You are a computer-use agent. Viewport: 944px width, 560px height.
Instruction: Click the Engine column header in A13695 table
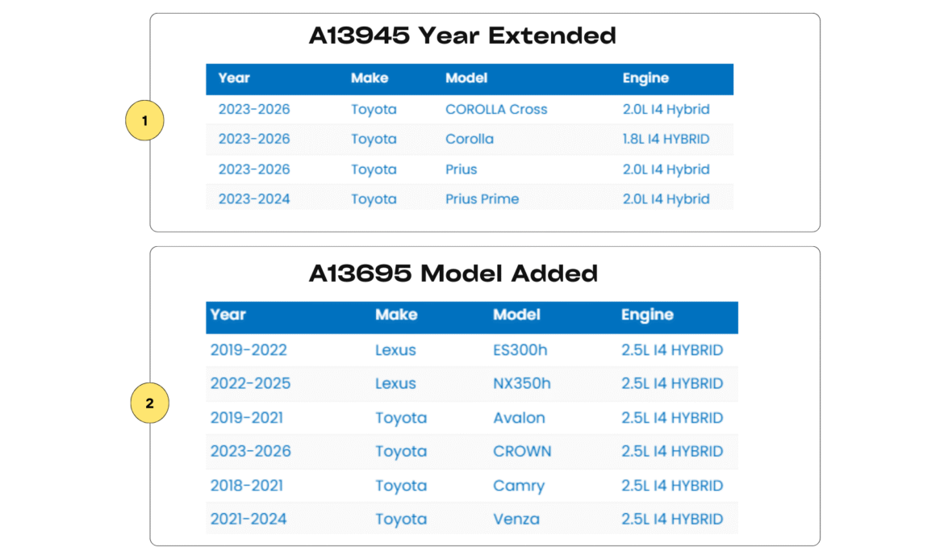pos(647,315)
